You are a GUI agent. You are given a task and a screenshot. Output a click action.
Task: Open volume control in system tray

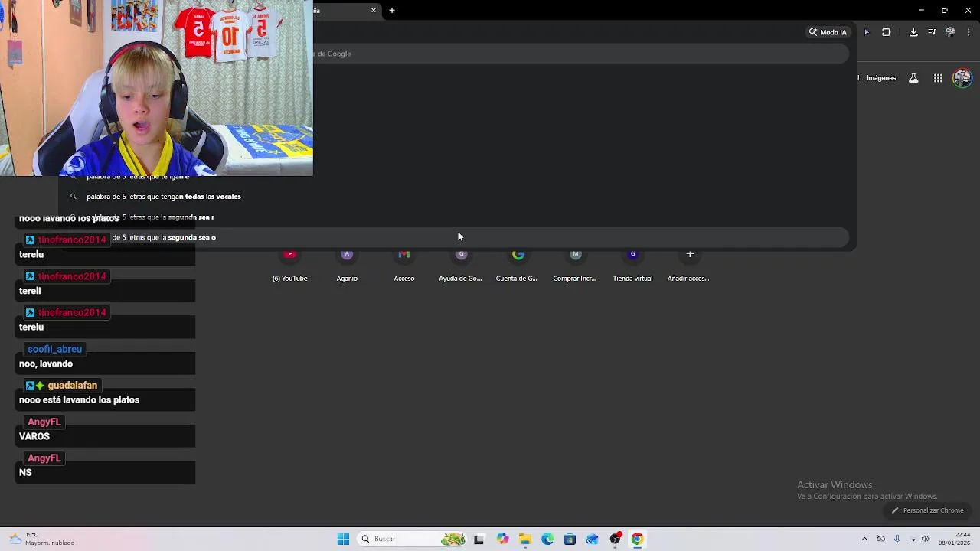[x=926, y=539]
